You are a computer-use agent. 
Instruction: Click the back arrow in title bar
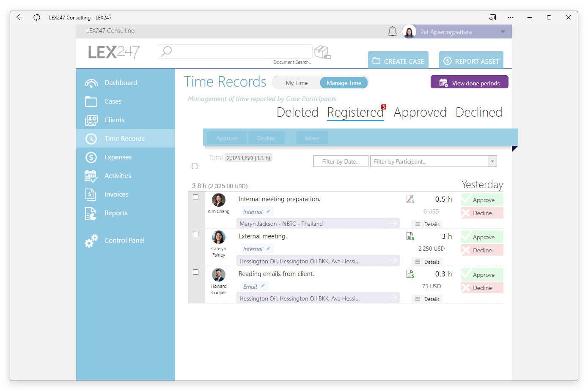pos(19,17)
